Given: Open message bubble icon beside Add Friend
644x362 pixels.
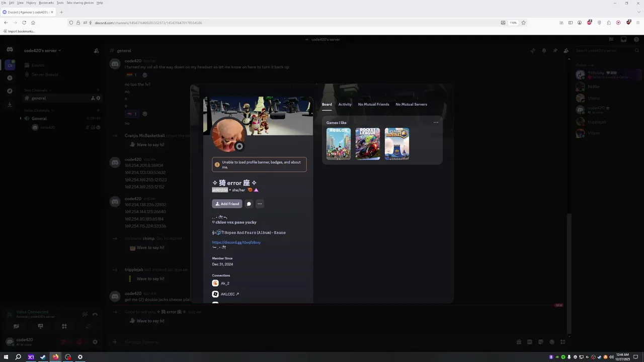Looking at the screenshot, I should click(x=249, y=204).
